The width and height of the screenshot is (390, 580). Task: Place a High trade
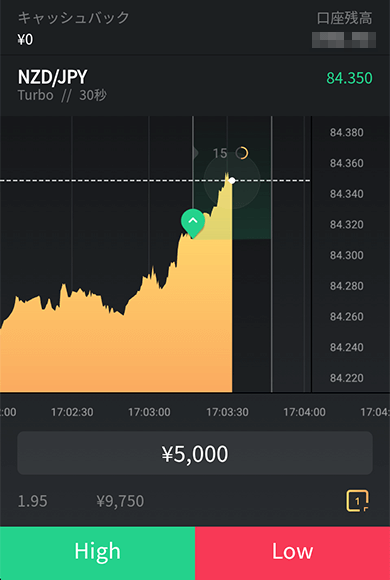97,553
